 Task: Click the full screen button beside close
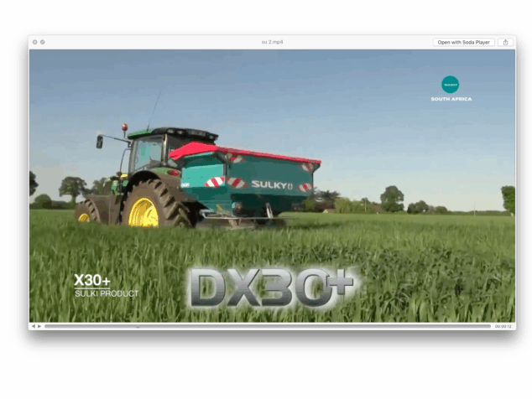coord(43,42)
